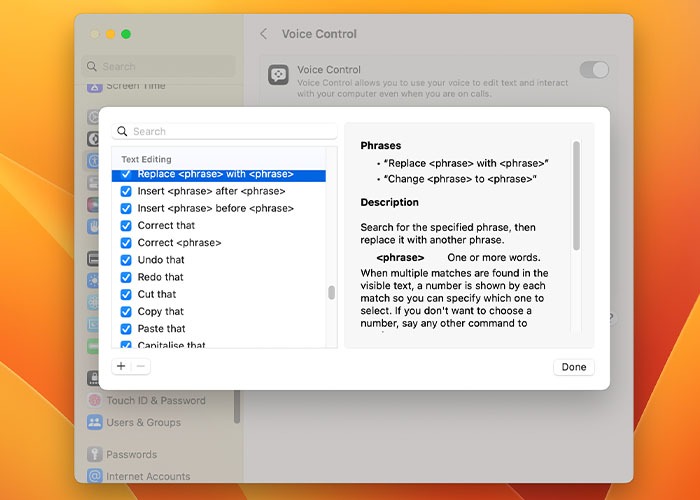Click the Phrases heading in details pane
Screen dimensions: 700x500
[381, 146]
